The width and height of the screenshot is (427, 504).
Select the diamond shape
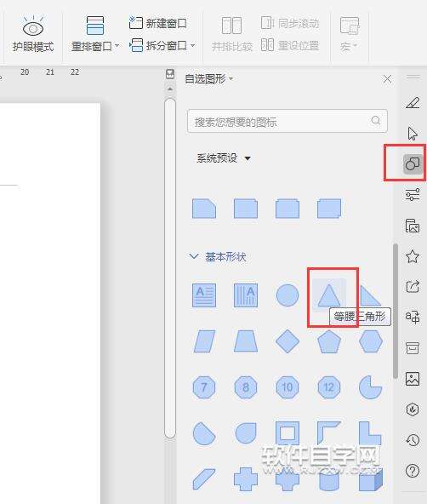(288, 341)
